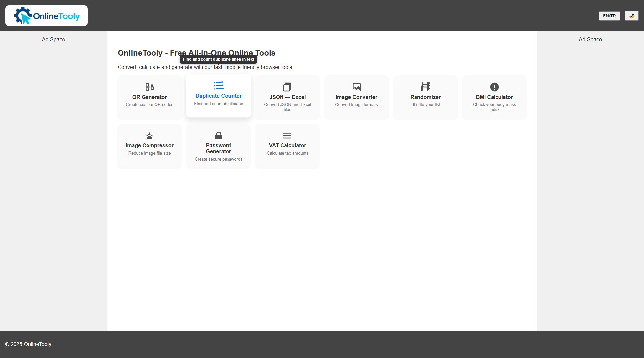Viewport: 644px width, 358px height.
Task: Switch language with EN/TR button
Action: coord(609,16)
